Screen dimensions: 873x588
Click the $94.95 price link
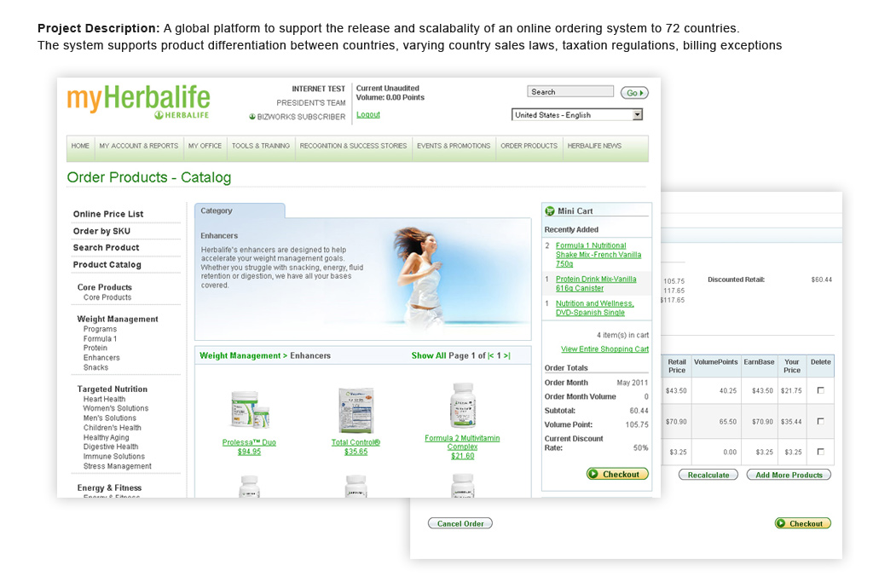pos(249,452)
